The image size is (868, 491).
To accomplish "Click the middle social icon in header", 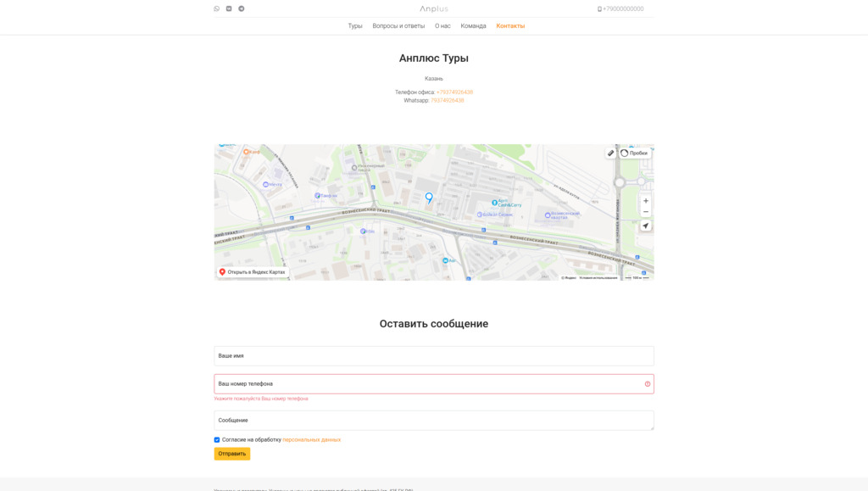I will coord(229,8).
